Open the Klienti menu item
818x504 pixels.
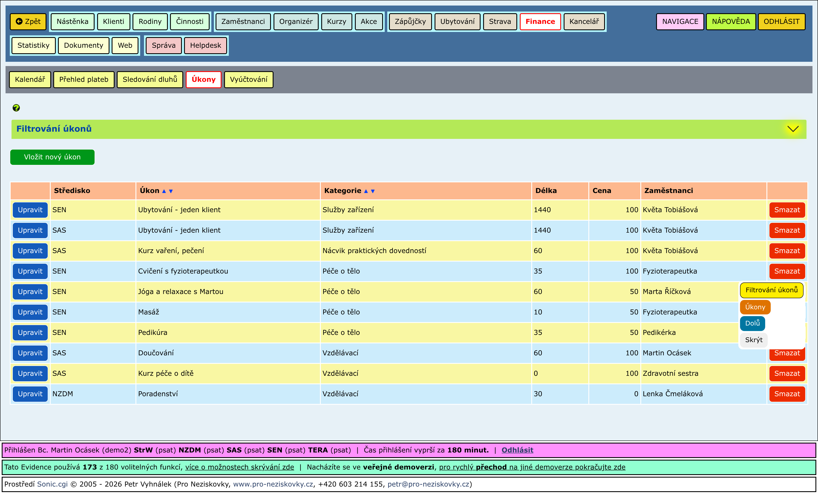click(x=113, y=22)
